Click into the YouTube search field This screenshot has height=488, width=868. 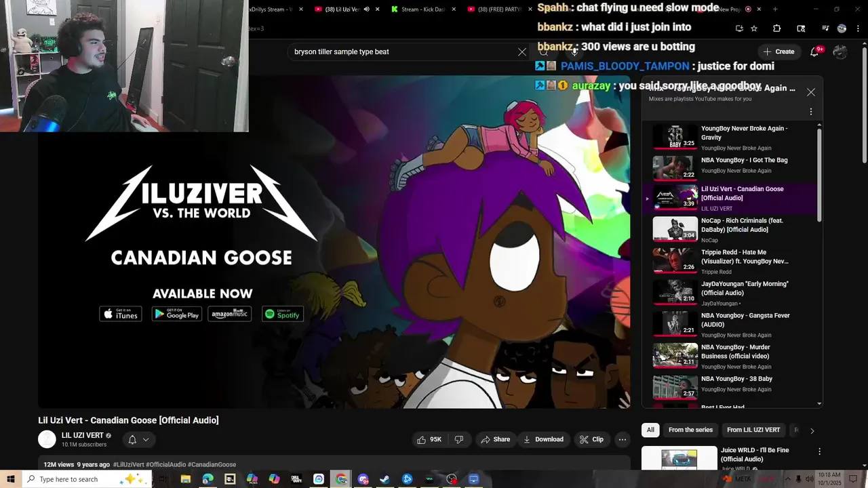coord(403,52)
